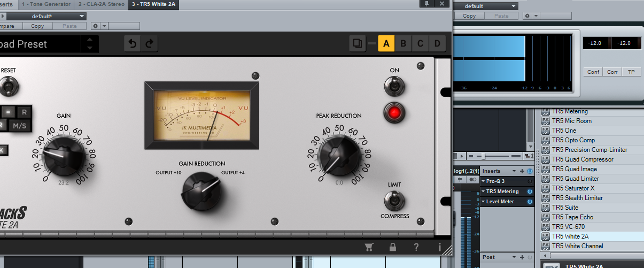
Task: Toggle all Inserts power button
Action: pyautogui.click(x=530, y=171)
